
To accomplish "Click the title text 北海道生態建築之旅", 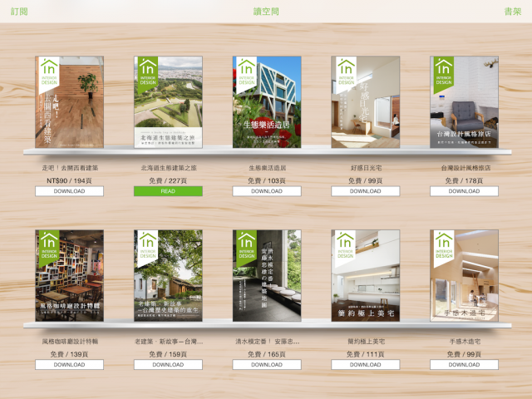I will [x=169, y=168].
